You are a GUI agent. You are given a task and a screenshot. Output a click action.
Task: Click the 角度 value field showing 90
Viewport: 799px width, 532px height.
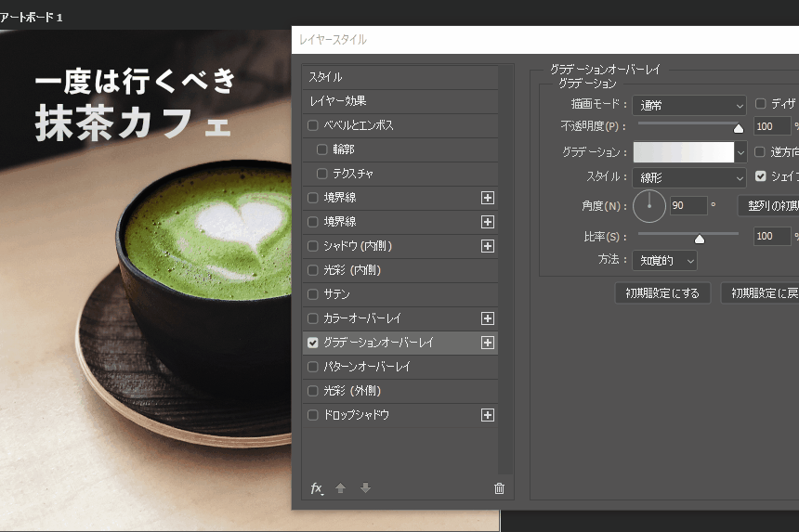pos(688,206)
